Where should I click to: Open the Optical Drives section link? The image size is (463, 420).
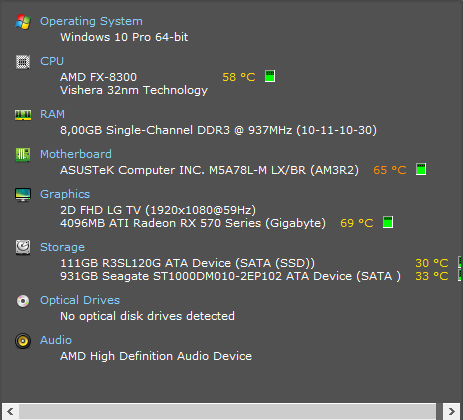(80, 300)
